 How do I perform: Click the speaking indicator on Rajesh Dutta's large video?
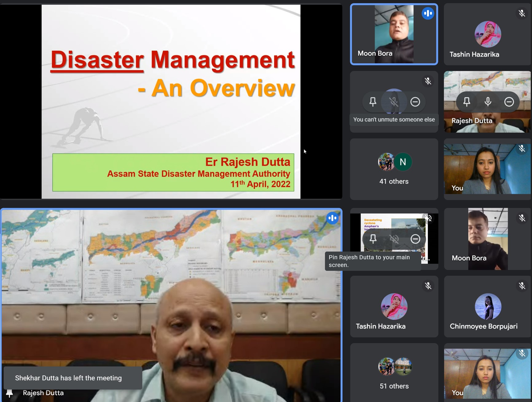[x=332, y=218]
